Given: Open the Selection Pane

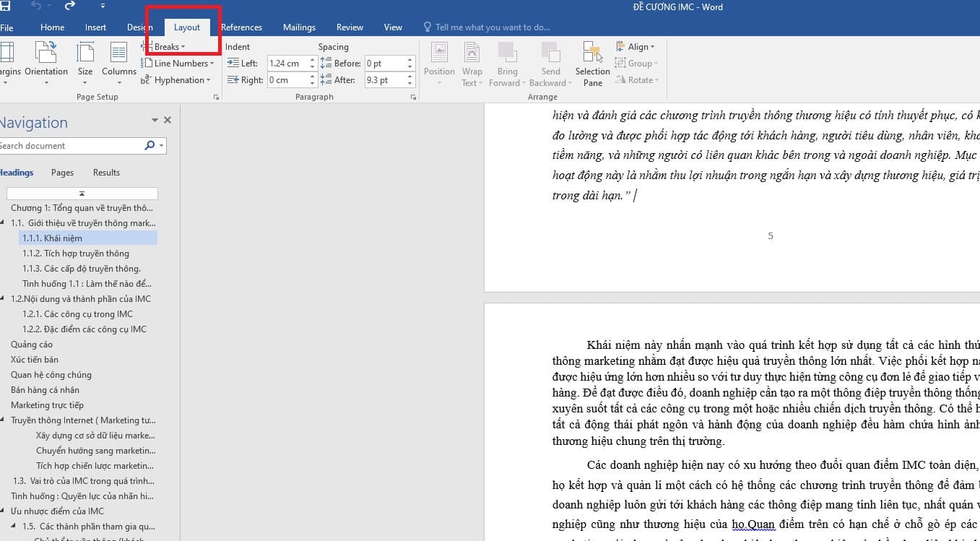Looking at the screenshot, I should (x=592, y=64).
